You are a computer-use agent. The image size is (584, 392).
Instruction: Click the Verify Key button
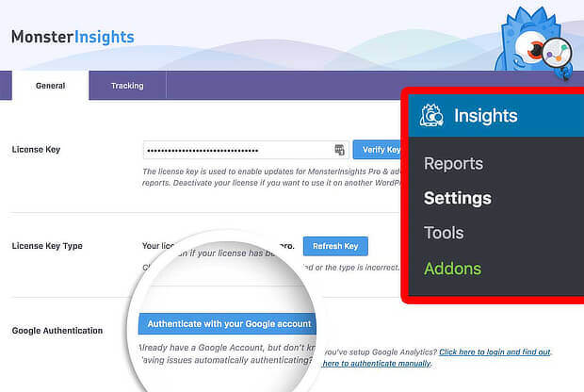tap(377, 150)
